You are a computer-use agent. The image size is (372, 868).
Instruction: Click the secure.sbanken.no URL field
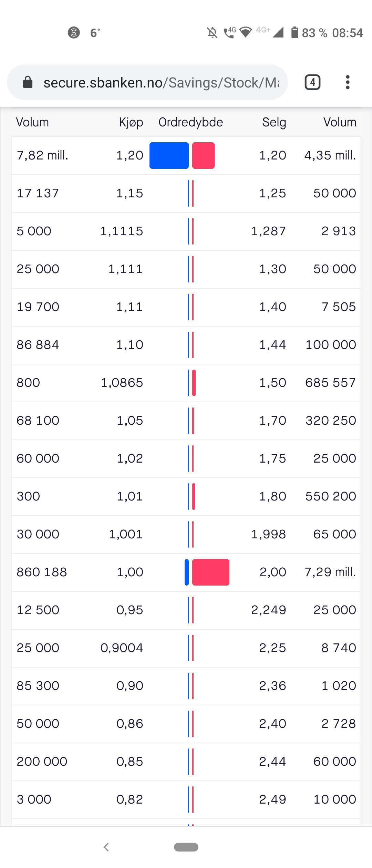pyautogui.click(x=161, y=83)
